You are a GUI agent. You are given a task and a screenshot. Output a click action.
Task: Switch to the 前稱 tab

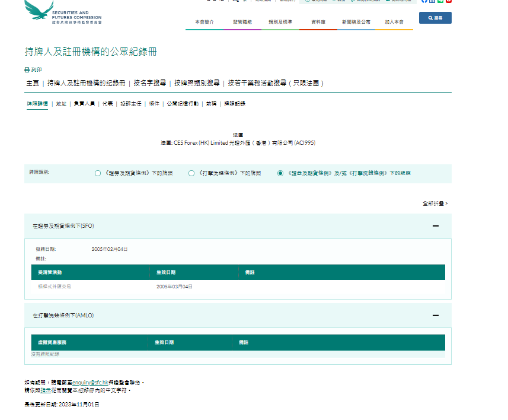tap(211, 104)
